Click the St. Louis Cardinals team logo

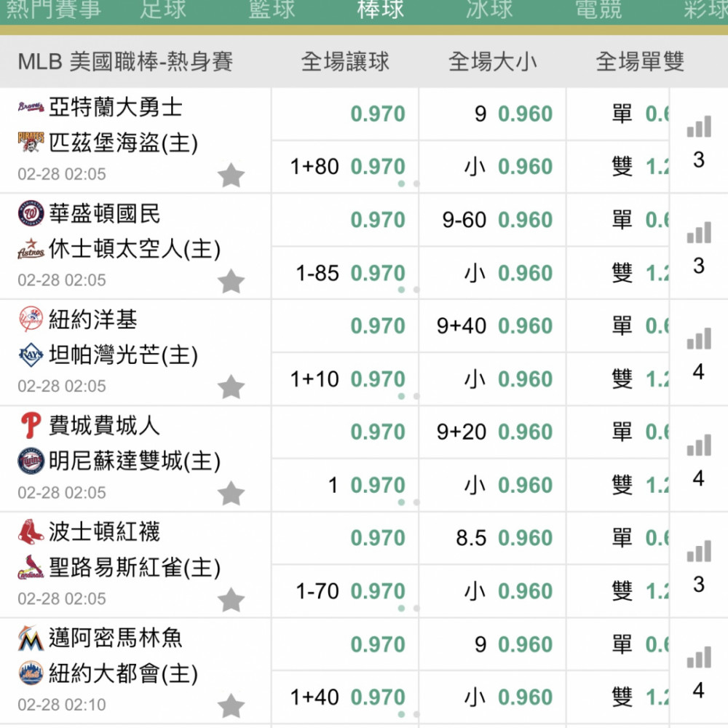[31, 567]
